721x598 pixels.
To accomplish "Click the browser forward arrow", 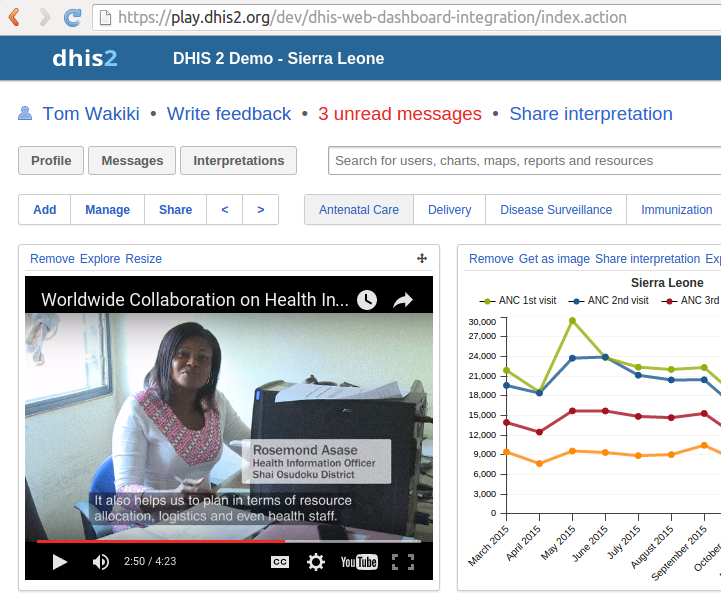I will 45,17.
